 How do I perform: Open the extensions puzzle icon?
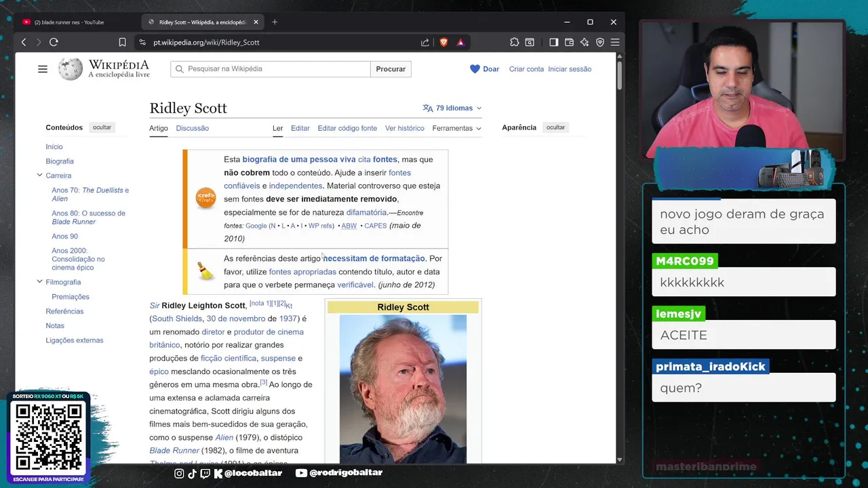(x=515, y=42)
